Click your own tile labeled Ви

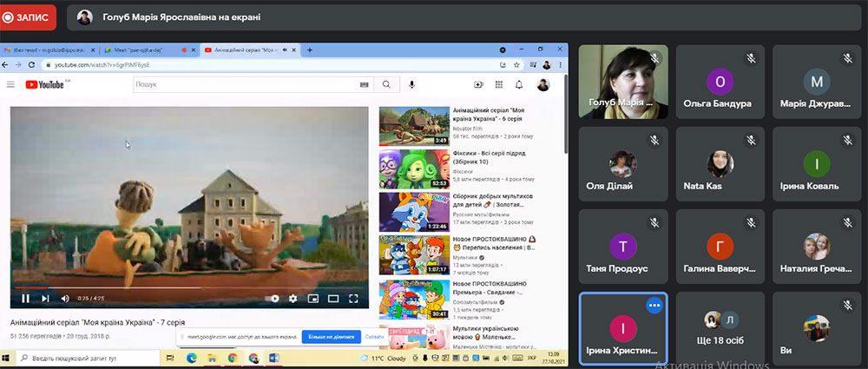tap(817, 328)
